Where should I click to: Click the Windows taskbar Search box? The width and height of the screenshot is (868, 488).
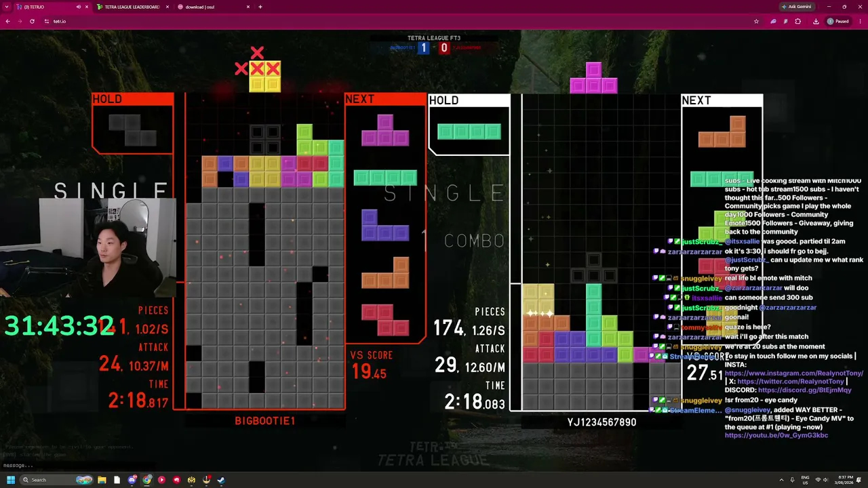click(x=57, y=480)
